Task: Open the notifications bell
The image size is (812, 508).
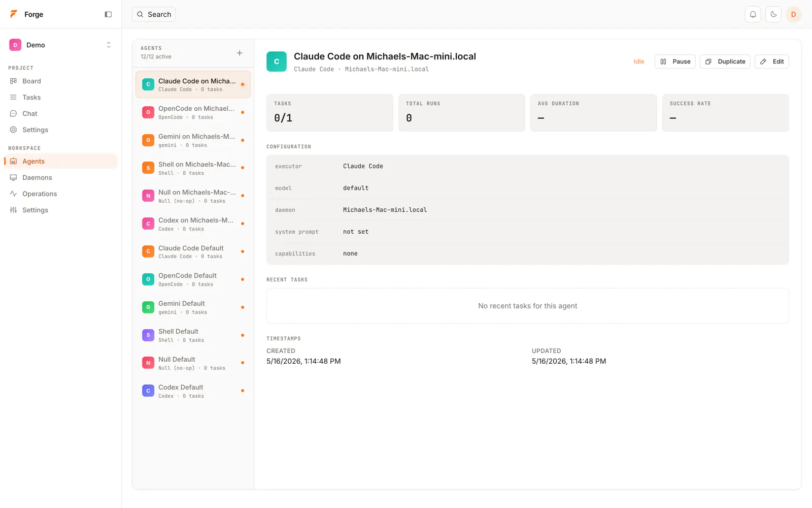Action: 753,14
